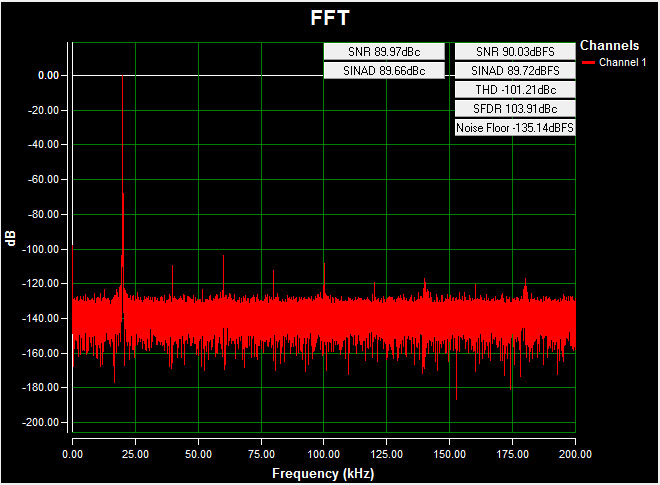Click the -100.00 tick label on dB axis

click(x=40, y=249)
